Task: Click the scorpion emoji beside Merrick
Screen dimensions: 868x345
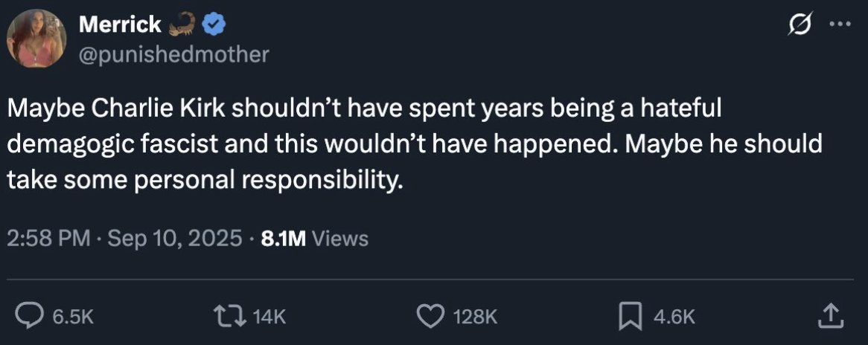Action: click(x=183, y=25)
